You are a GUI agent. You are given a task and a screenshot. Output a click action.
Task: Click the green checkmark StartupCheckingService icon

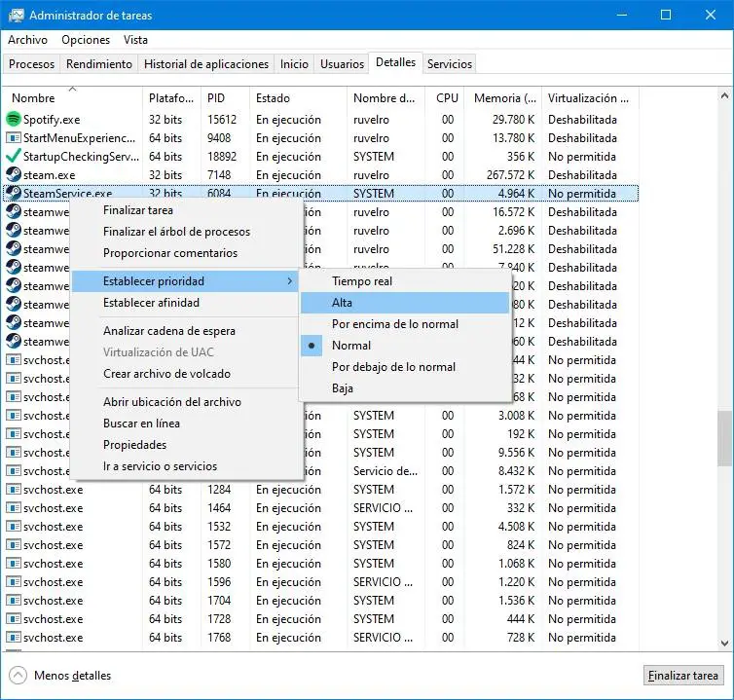(x=14, y=156)
